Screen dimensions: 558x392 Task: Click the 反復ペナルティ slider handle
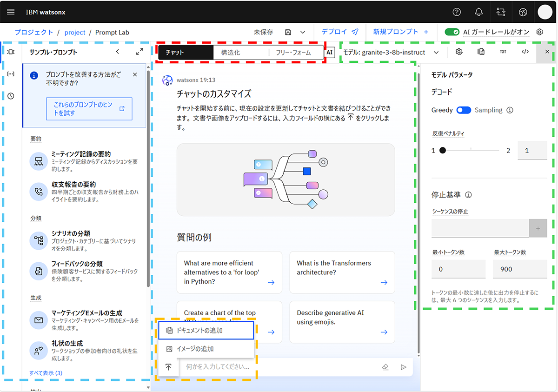coord(443,150)
